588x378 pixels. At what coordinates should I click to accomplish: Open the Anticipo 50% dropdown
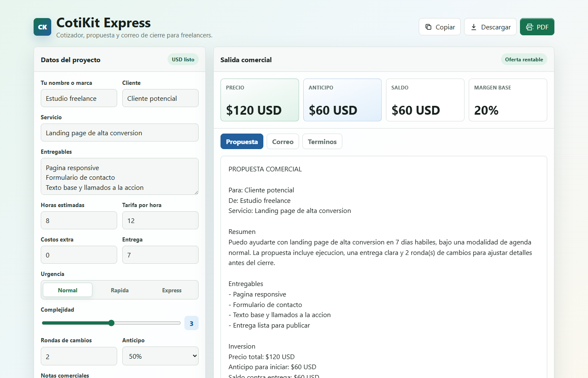pos(160,356)
